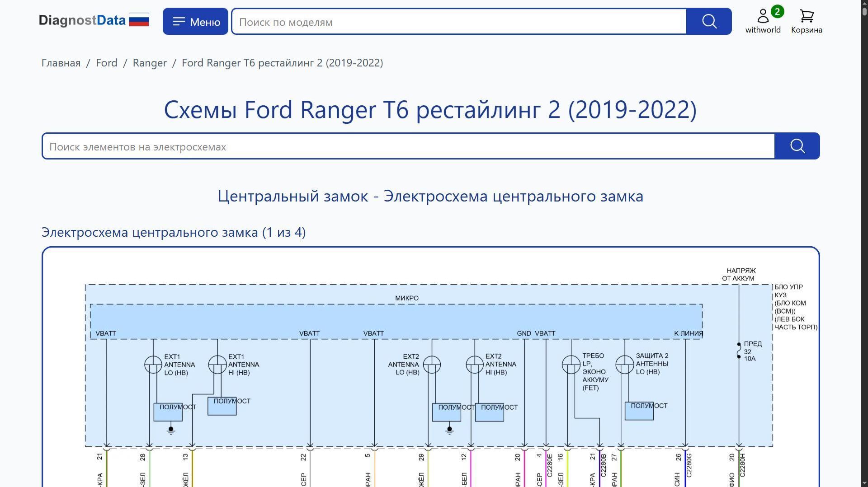Click the EXT1 ANTENNA HI (HB) transistor symbol
868x487 pixels.
[x=217, y=365]
